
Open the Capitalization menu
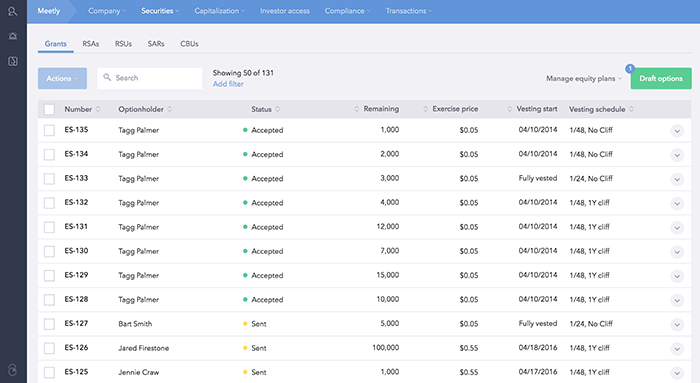219,11
